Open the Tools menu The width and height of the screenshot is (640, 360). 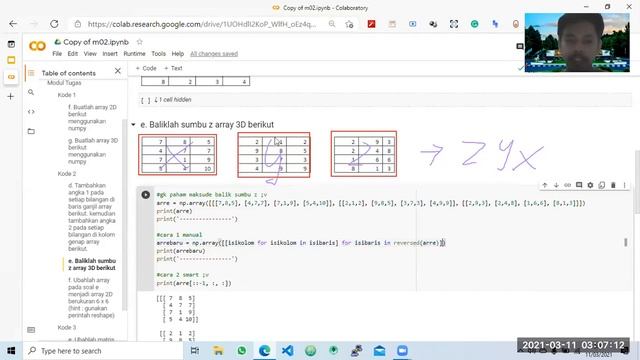pyautogui.click(x=158, y=54)
